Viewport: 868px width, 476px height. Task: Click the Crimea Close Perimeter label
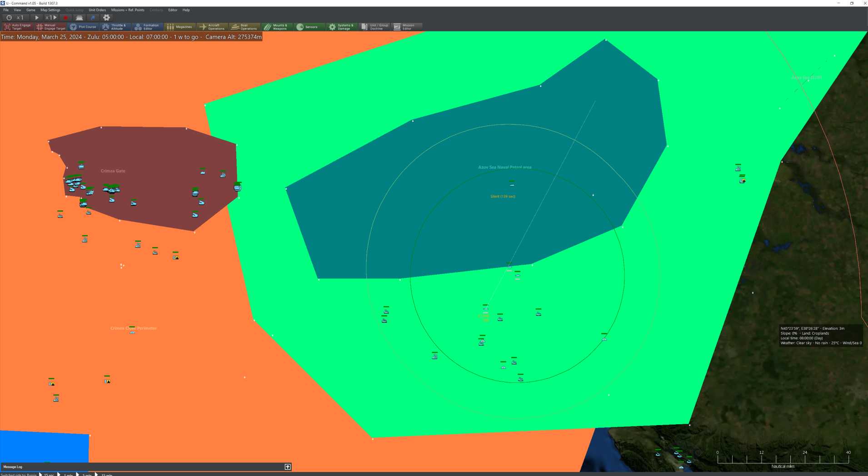tap(134, 328)
